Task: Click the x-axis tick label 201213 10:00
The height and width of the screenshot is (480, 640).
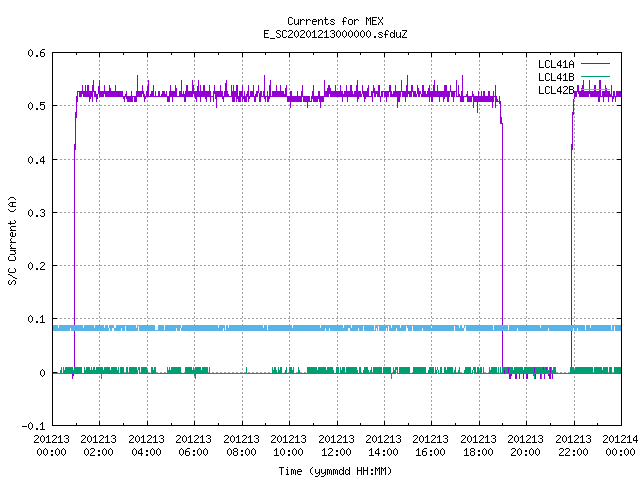Action: pyautogui.click(x=288, y=446)
